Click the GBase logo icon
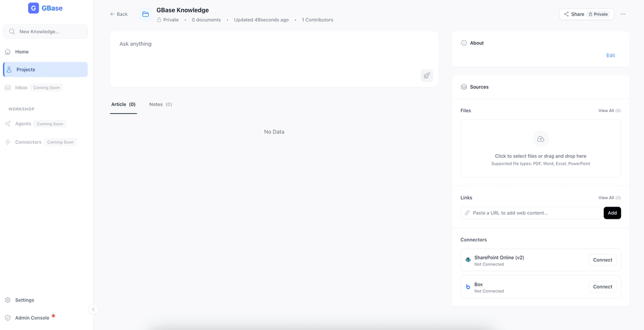Screen dimensions: 644x330 point(34,8)
